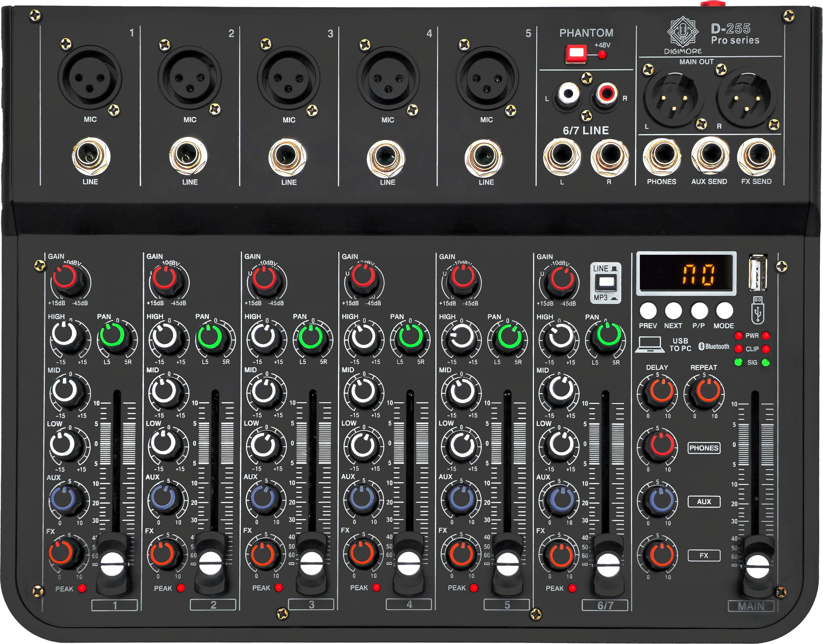Click the right green SIG indicator LED
Screen dimensions: 823x644
[766, 362]
